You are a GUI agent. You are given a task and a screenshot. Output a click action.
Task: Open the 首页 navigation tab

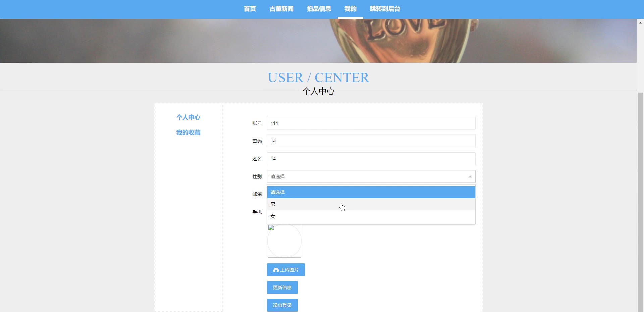[x=250, y=9]
